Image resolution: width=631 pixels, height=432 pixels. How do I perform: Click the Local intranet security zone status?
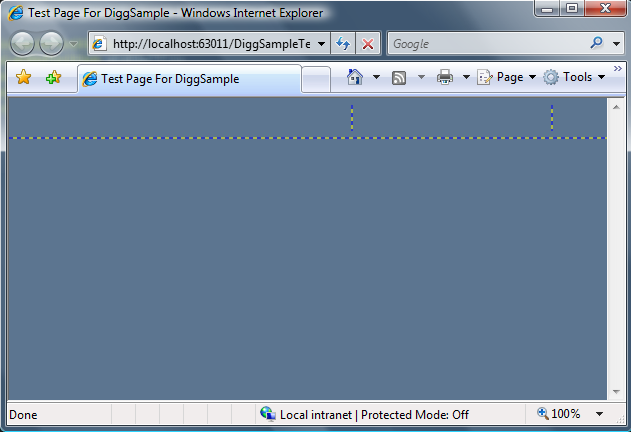[x=364, y=414]
